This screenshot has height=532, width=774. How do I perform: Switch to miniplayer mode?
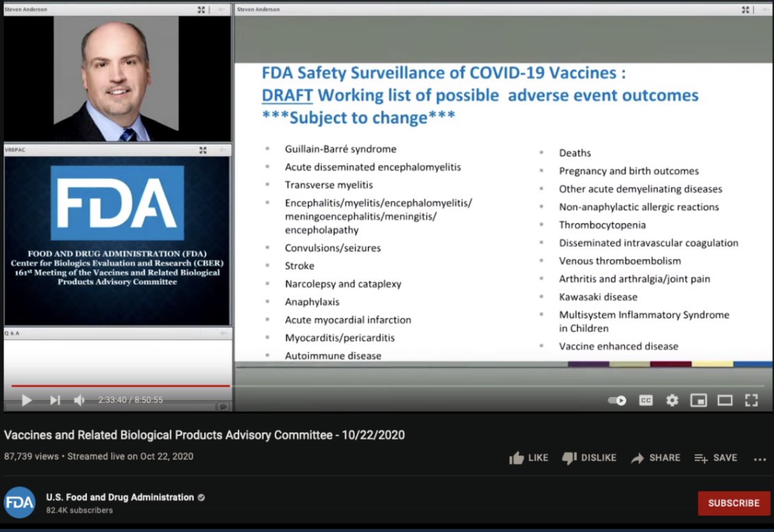[x=699, y=400]
